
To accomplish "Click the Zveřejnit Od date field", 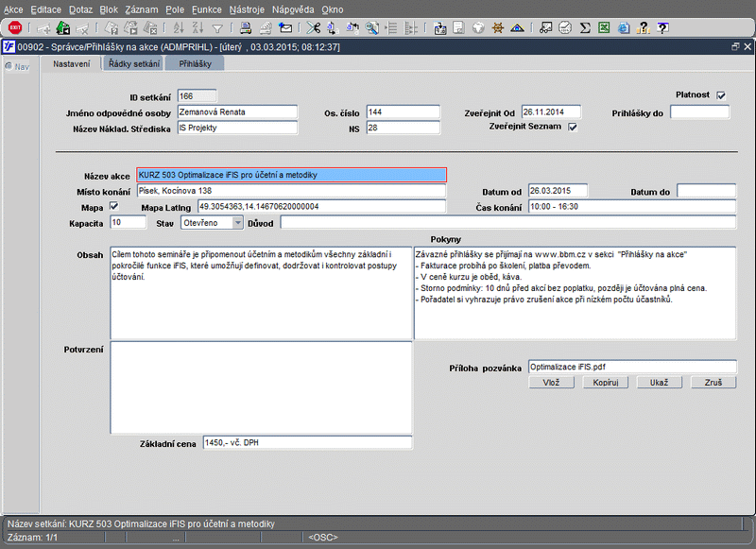I will (x=551, y=112).
